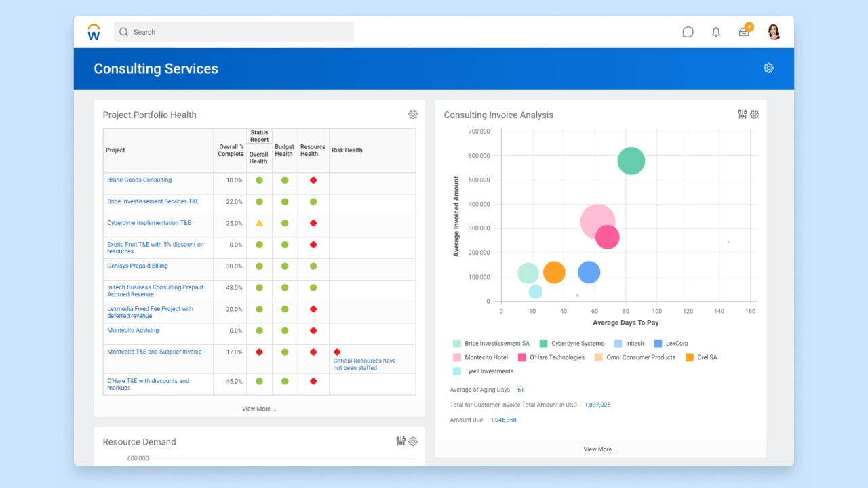Open Consulting Invoice Analysis filter sliders icon
The height and width of the screenshot is (488, 868).
[743, 115]
